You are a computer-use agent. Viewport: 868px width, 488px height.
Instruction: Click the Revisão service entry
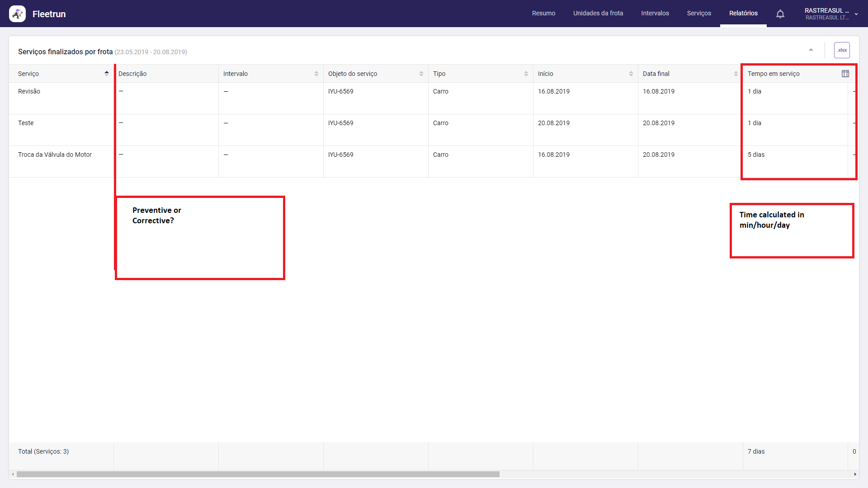pyautogui.click(x=29, y=91)
